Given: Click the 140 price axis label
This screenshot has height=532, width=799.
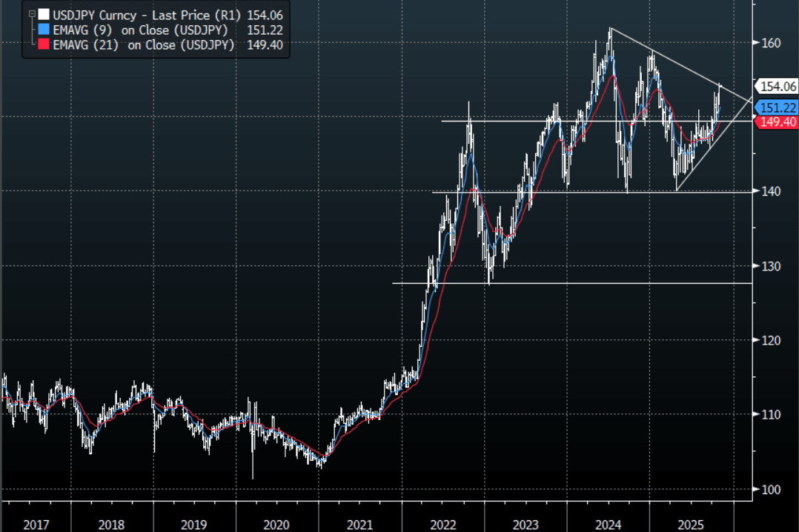Looking at the screenshot, I should pyautogui.click(x=771, y=191).
